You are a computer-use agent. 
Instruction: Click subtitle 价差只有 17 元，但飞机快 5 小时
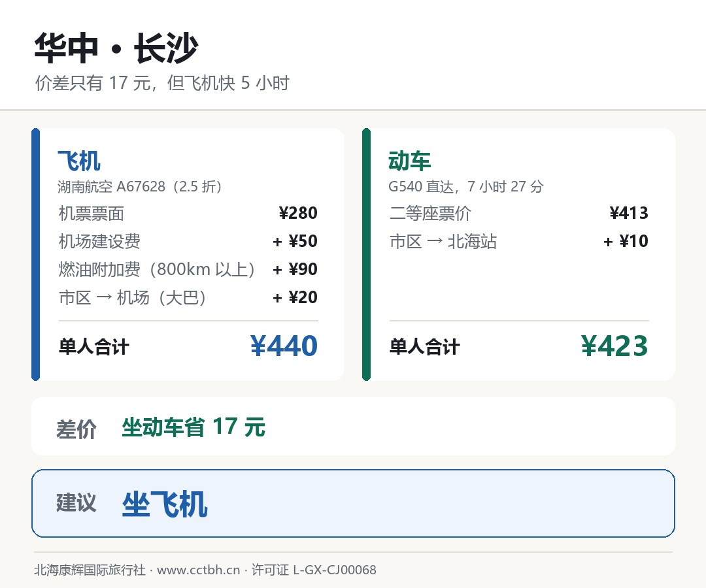(x=162, y=83)
